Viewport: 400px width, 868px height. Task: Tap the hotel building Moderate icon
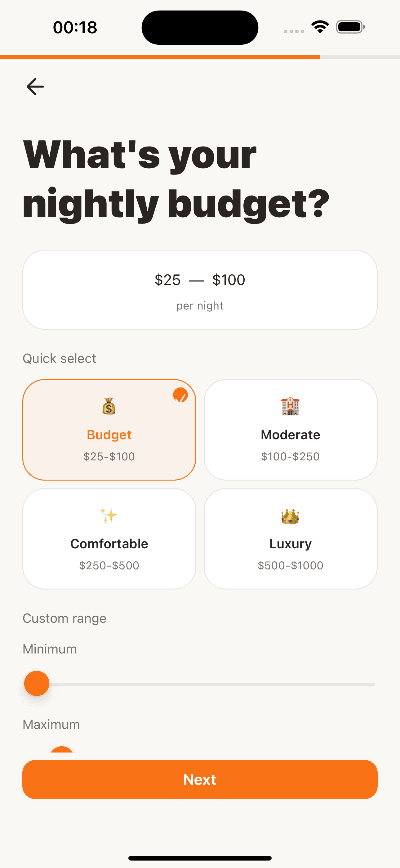[x=290, y=406]
